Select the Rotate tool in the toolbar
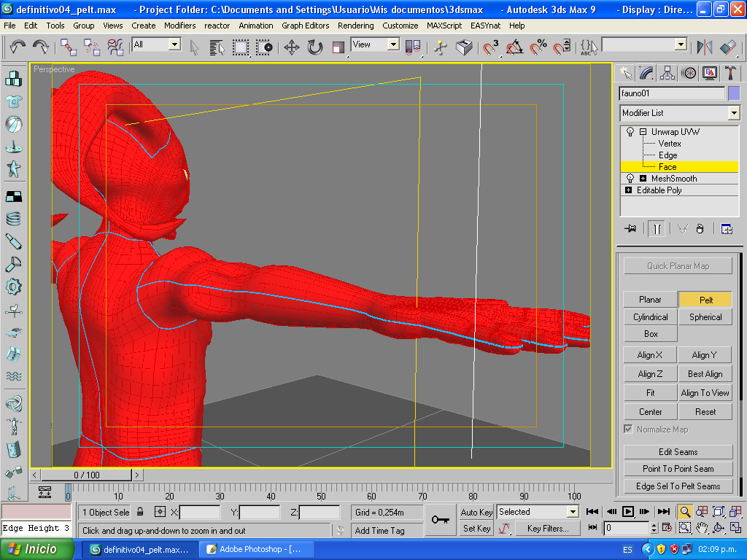 tap(314, 47)
